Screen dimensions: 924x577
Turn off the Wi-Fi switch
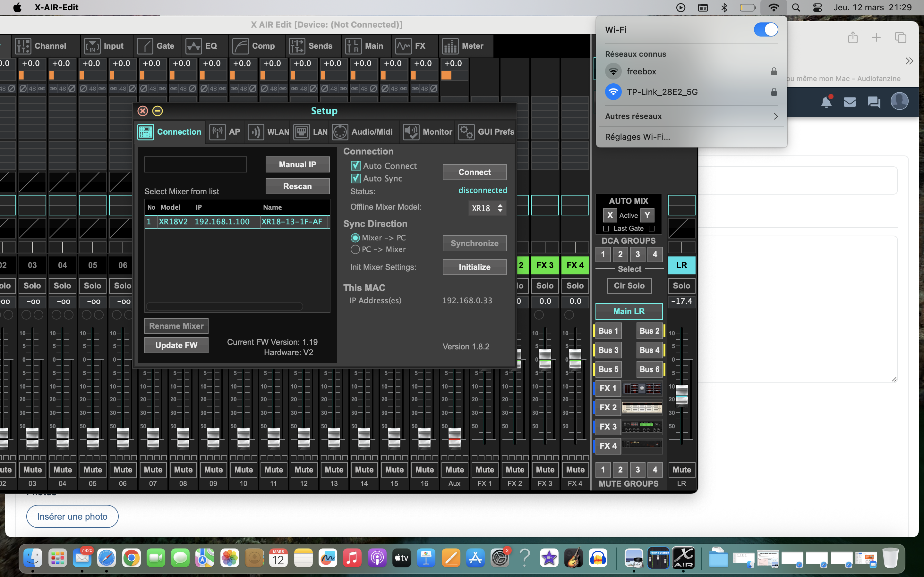[x=766, y=30]
